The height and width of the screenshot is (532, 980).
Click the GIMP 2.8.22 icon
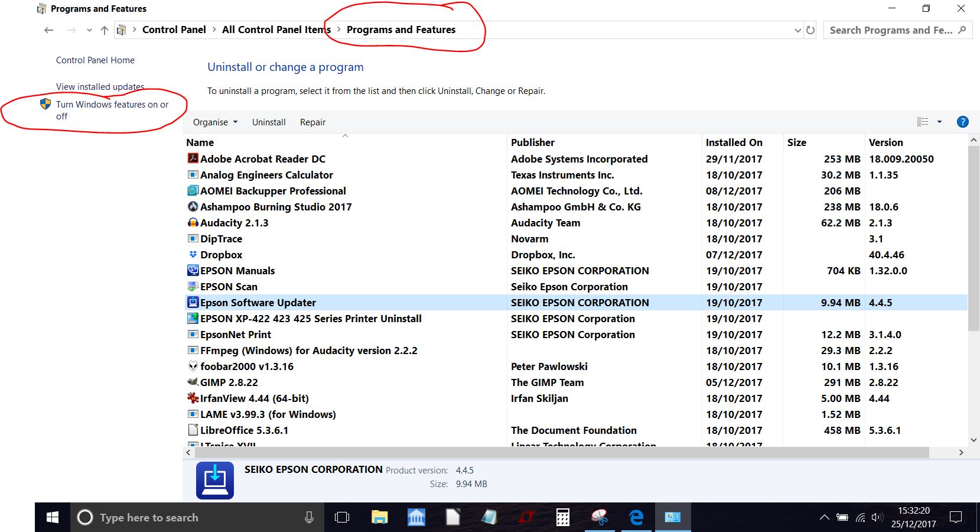pos(193,382)
